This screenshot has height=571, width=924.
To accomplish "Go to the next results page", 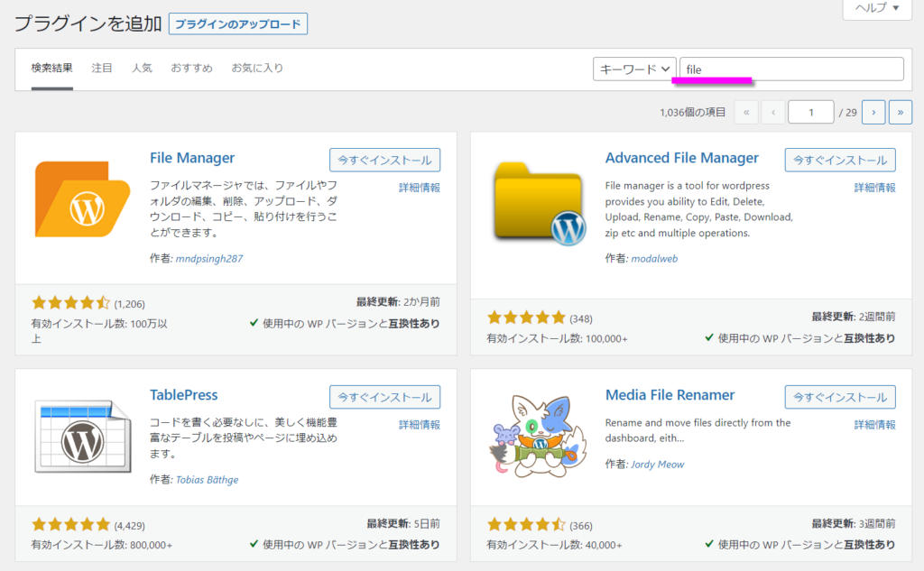I will click(x=873, y=112).
